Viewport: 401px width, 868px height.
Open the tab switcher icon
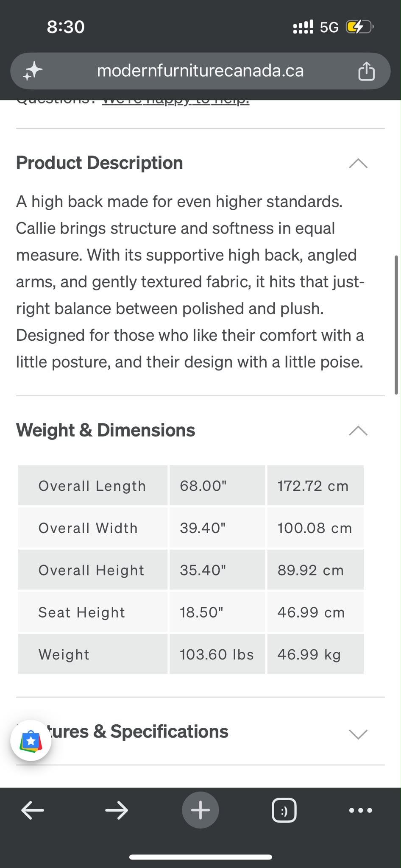284,810
